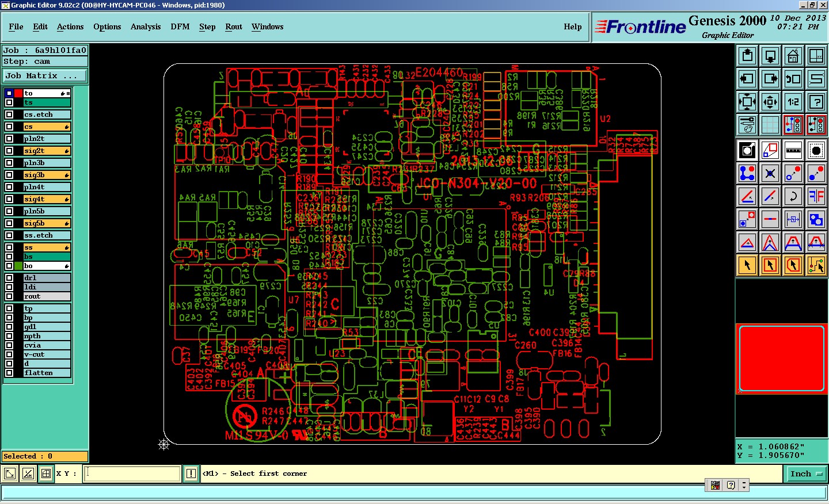Click red color swatch of layer to
Screen dimensions: 829x504
click(x=18, y=93)
